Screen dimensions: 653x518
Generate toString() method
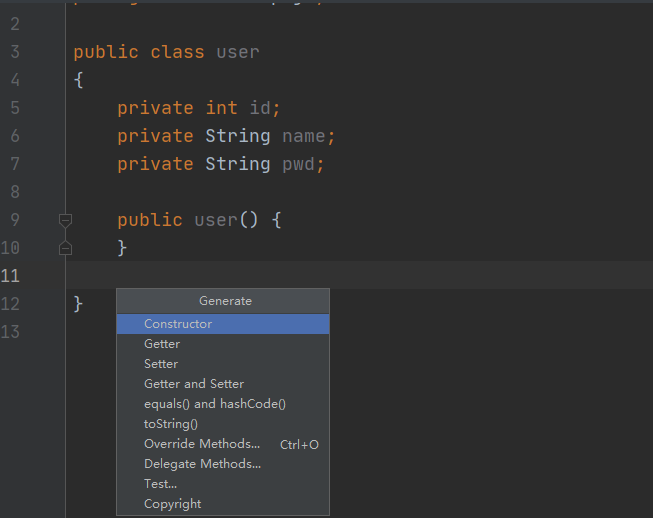click(223, 424)
